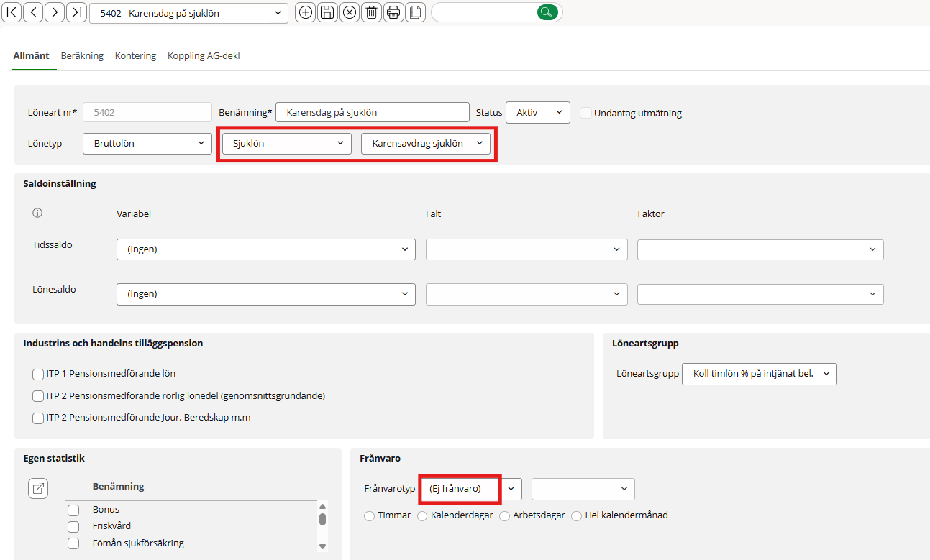Click the printer icon

(393, 12)
